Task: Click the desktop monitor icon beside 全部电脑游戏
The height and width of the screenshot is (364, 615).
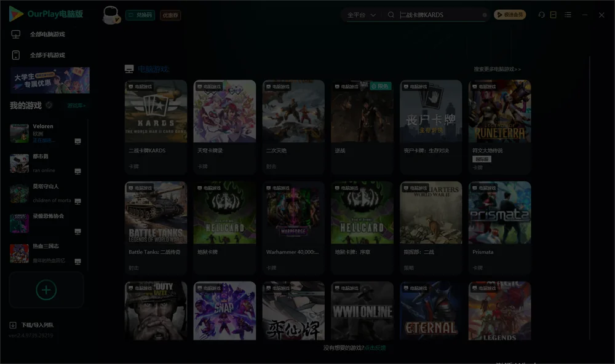Action: coord(16,34)
